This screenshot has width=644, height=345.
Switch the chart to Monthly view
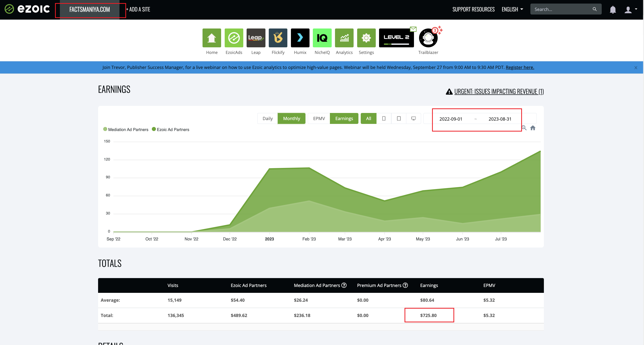[291, 119]
